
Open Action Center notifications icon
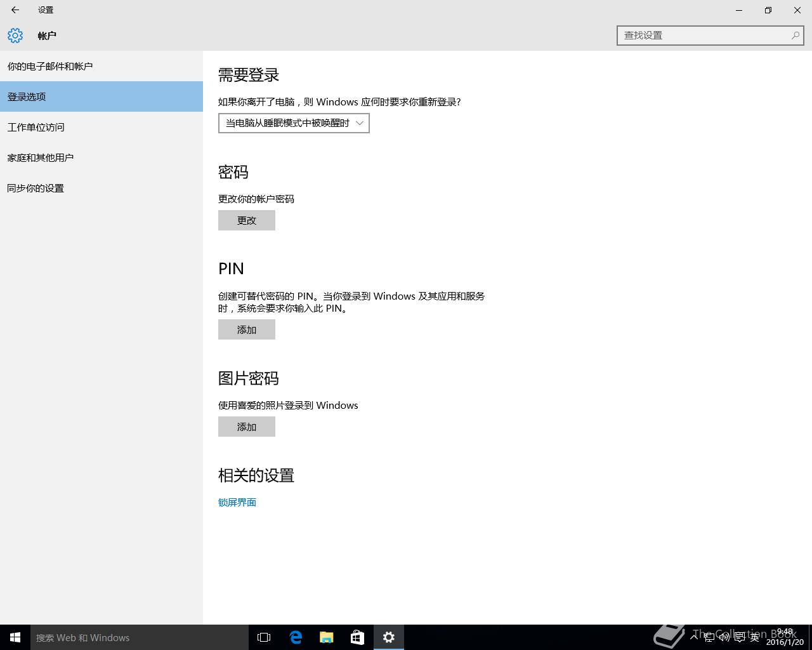pyautogui.click(x=740, y=637)
